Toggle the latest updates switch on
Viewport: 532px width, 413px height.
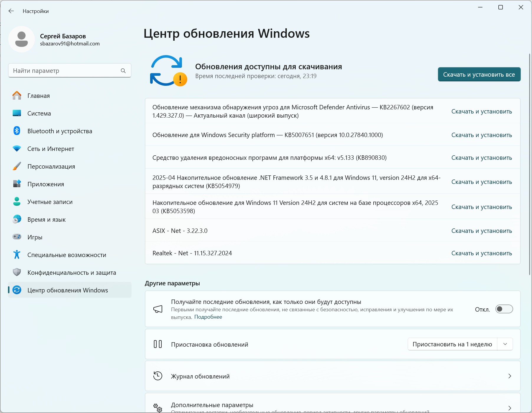point(504,309)
